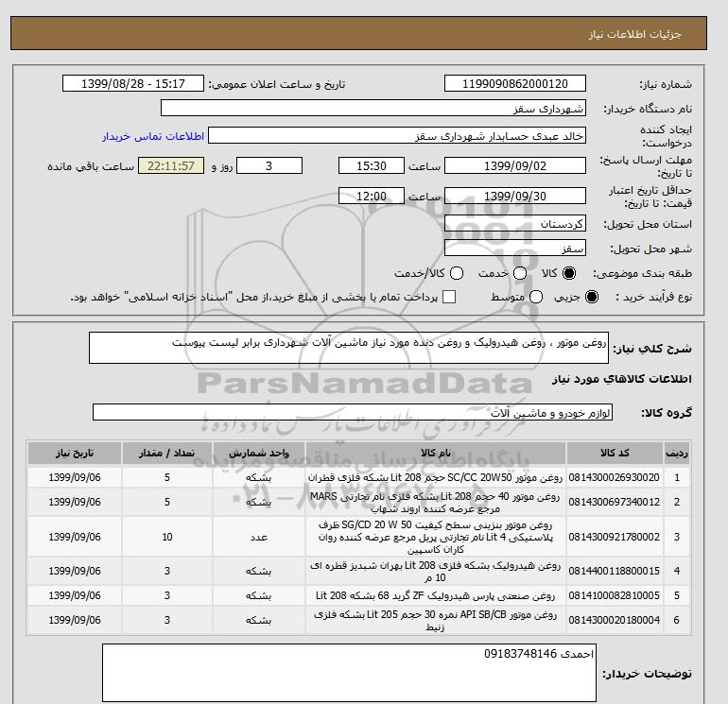Image resolution: width=728 pixels, height=704 pixels.
Task: Click product code 0814300020180004
Action: coord(614,620)
